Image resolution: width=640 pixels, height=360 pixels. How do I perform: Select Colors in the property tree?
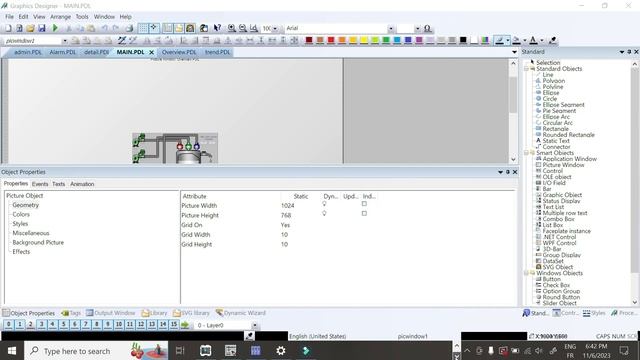(21, 214)
